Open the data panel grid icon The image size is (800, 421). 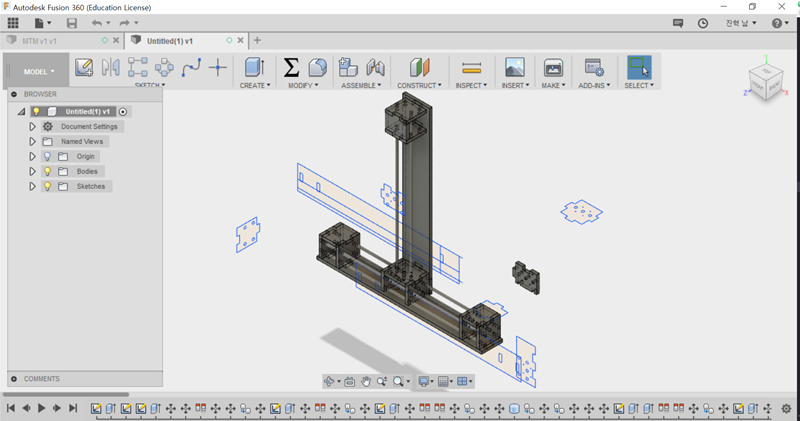click(x=13, y=23)
